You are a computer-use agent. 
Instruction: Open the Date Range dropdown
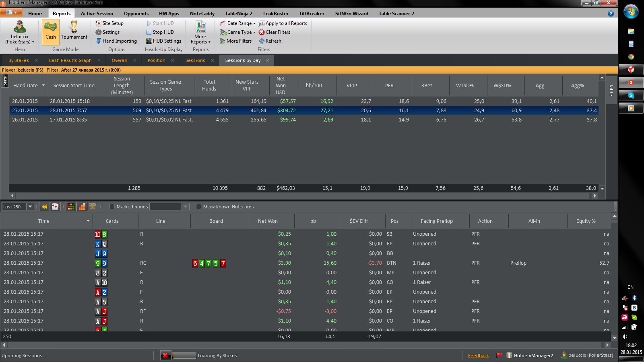(237, 23)
